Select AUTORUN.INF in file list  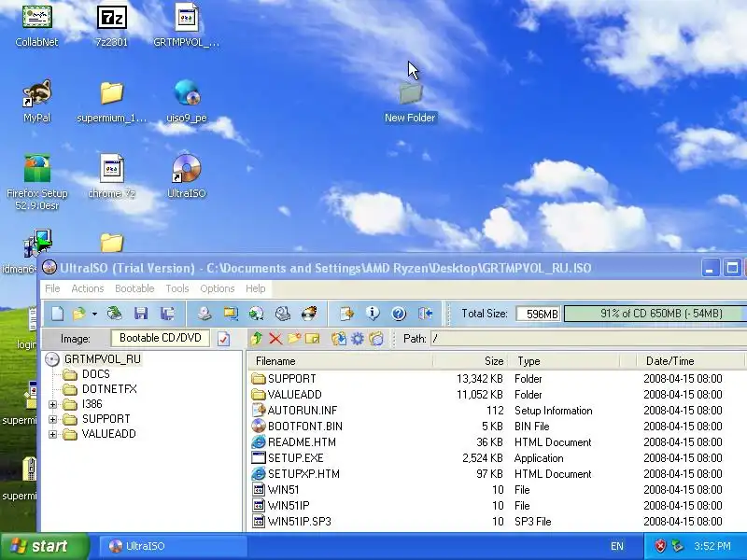(302, 411)
